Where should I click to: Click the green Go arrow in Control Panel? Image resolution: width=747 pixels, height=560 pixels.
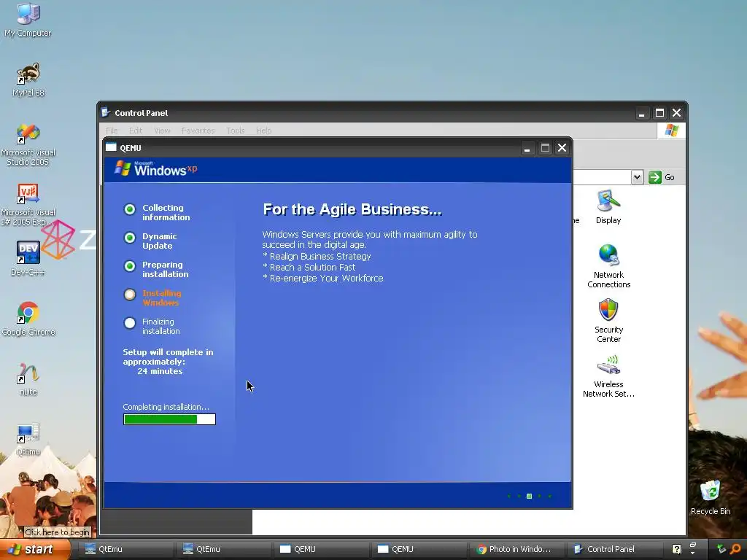[x=655, y=177]
